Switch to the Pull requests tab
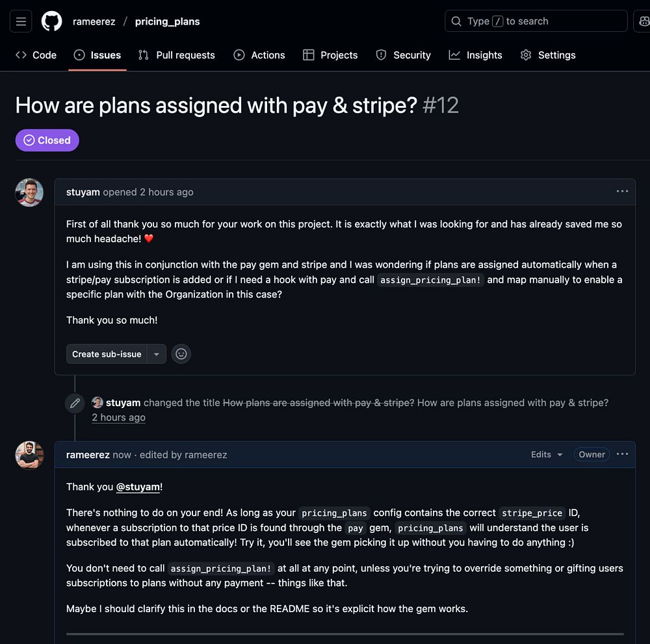Viewport: 650px width, 644px height. point(177,55)
